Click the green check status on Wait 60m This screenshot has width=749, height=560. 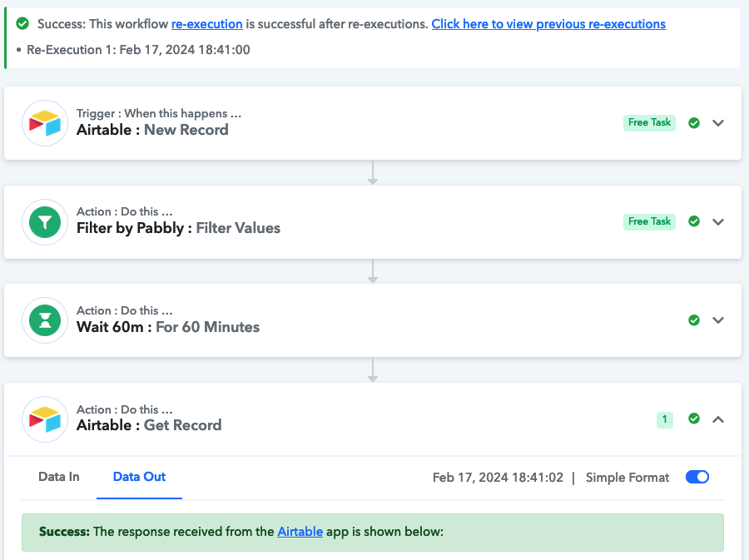694,320
